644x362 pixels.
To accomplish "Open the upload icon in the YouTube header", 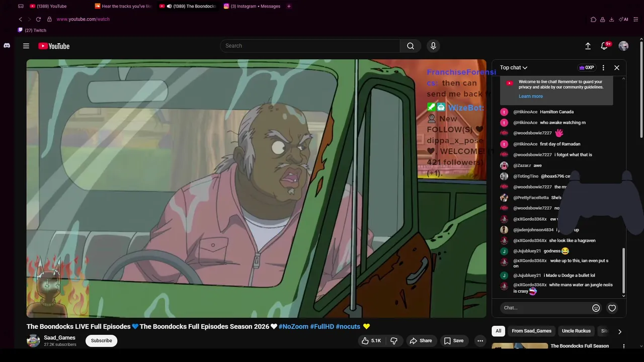I will 588,46.
